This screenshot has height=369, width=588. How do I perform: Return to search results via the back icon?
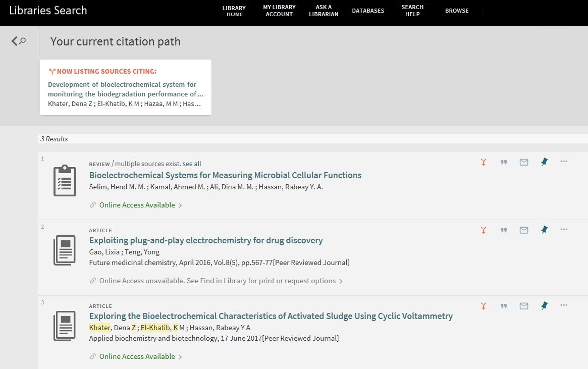tap(19, 40)
